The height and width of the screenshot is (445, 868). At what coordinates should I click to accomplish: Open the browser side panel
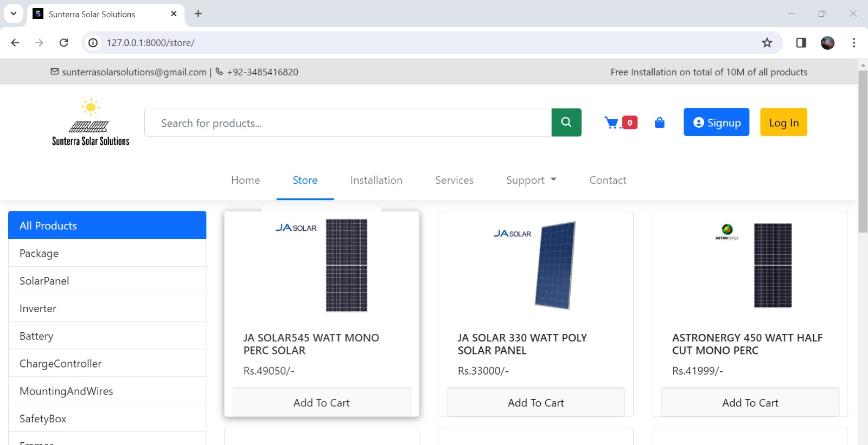[801, 43]
